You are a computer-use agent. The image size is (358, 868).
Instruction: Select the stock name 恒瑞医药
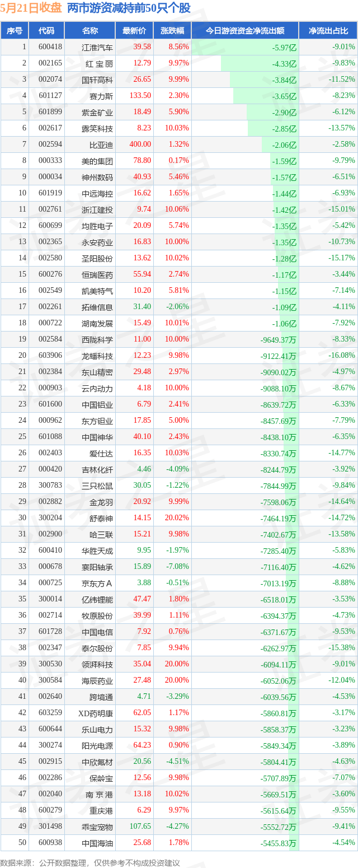point(97,274)
